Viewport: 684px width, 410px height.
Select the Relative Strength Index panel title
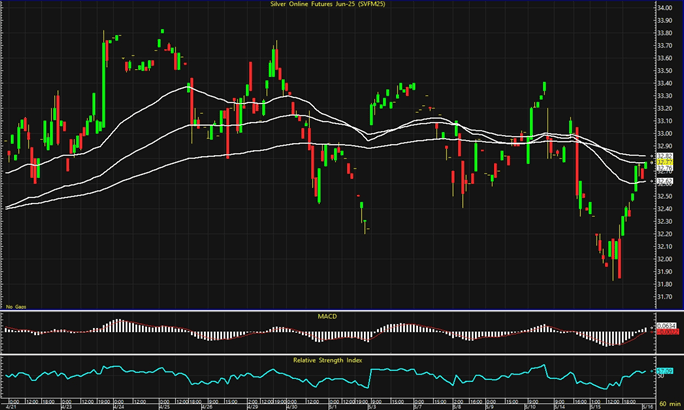coord(330,357)
